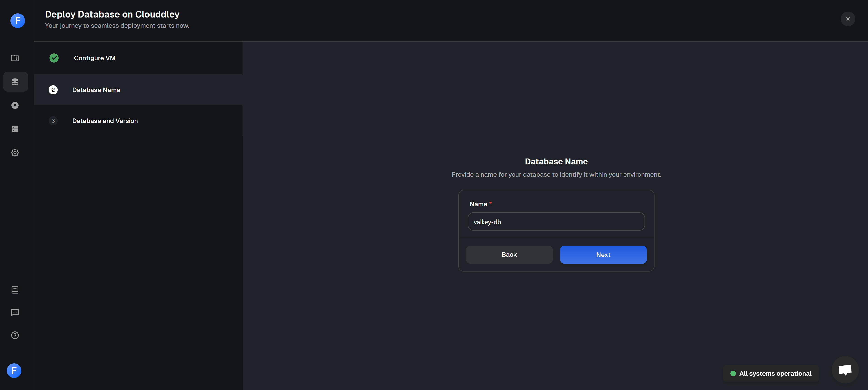Image resolution: width=868 pixels, height=390 pixels.
Task: Open the live chat support widget
Action: tap(845, 370)
